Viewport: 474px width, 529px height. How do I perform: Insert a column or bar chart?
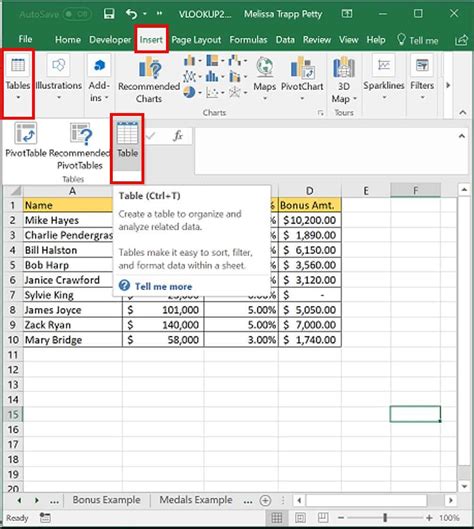point(192,61)
